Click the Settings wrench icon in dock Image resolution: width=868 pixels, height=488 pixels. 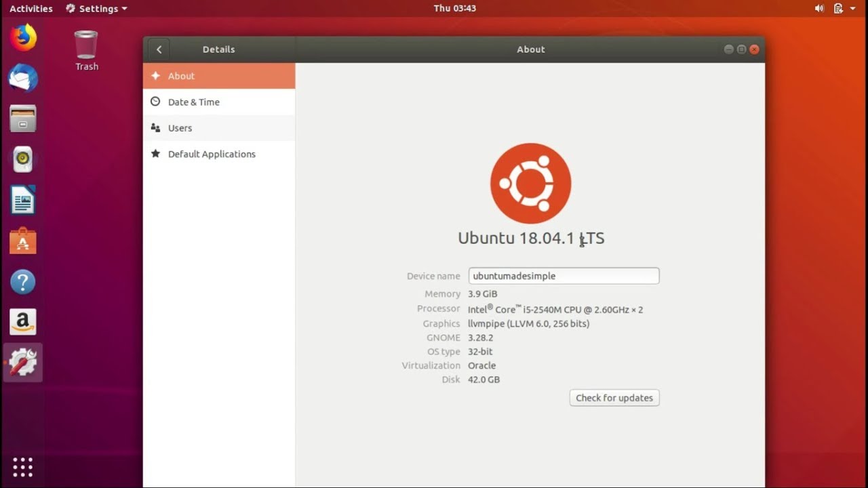pyautogui.click(x=22, y=363)
